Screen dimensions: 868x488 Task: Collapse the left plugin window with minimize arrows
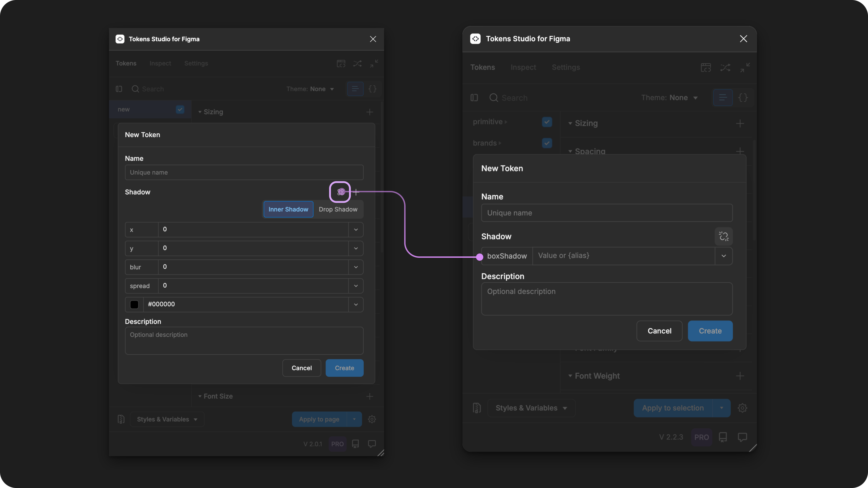[374, 63]
